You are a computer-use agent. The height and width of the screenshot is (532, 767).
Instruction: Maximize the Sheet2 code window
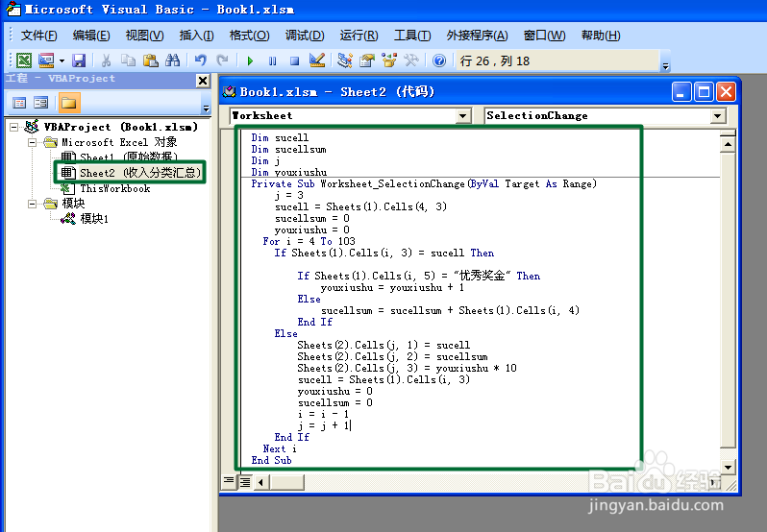click(704, 92)
